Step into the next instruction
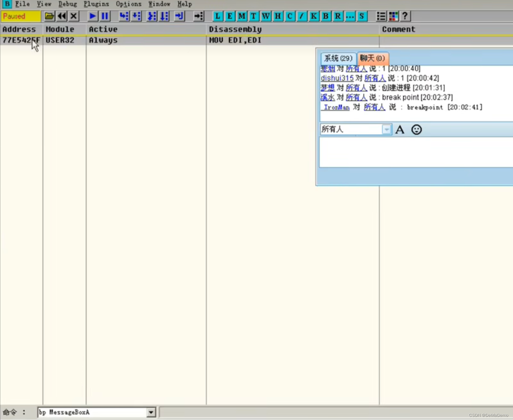The height and width of the screenshot is (420, 513). 124,16
